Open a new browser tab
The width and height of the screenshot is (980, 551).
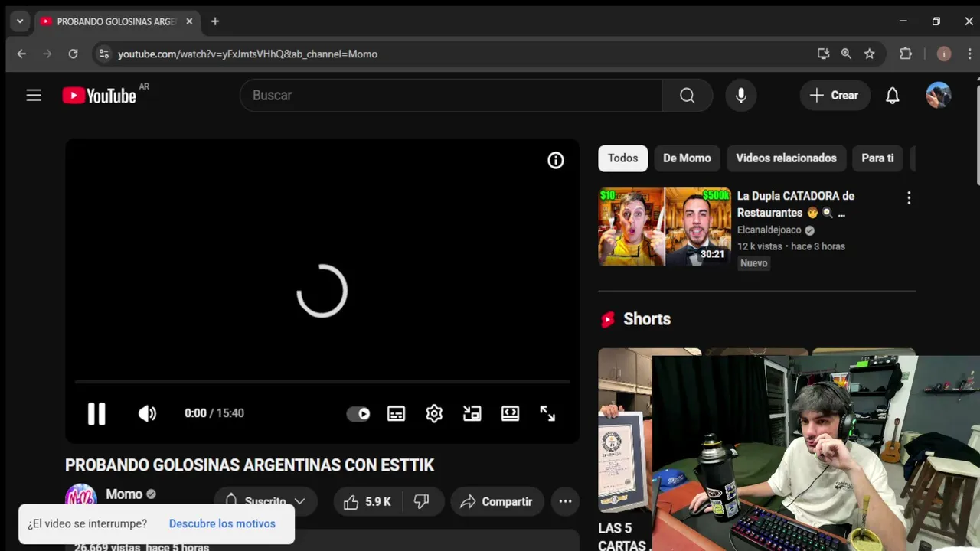pyautogui.click(x=215, y=21)
